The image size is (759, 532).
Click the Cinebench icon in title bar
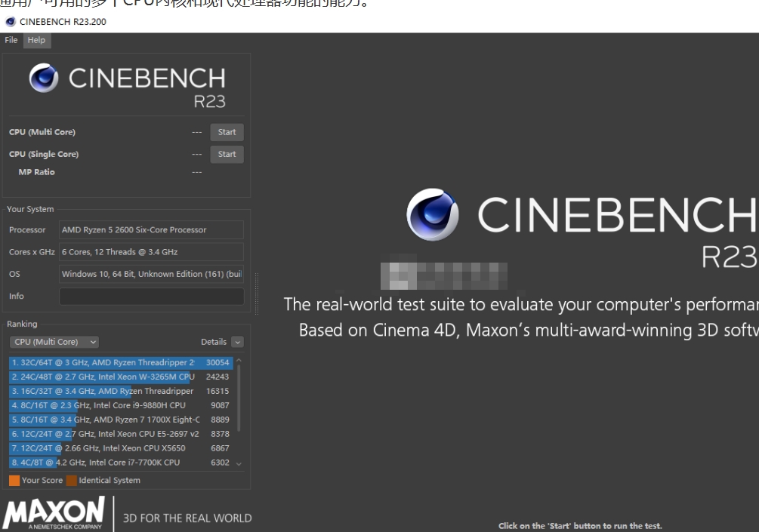tap(10, 22)
